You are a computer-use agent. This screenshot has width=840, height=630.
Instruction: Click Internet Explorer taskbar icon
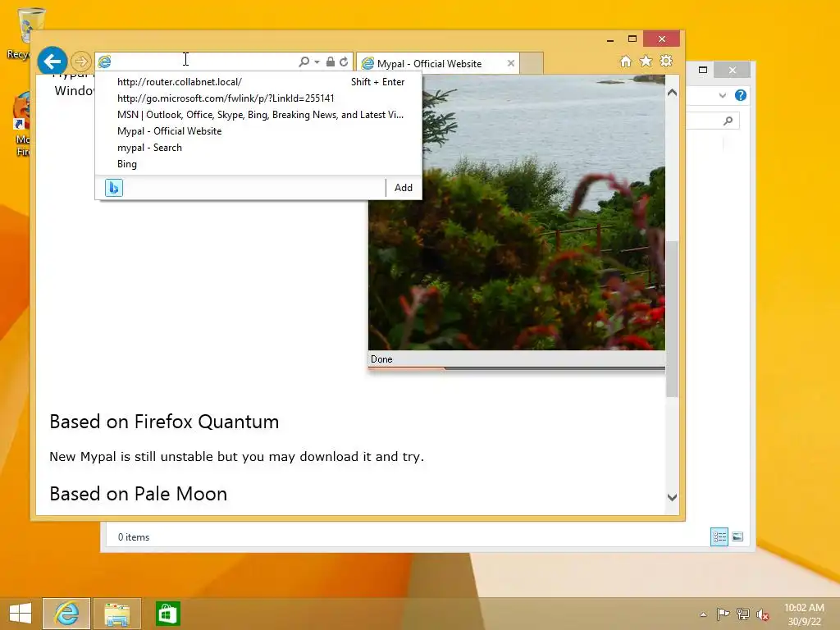pyautogui.click(x=66, y=614)
